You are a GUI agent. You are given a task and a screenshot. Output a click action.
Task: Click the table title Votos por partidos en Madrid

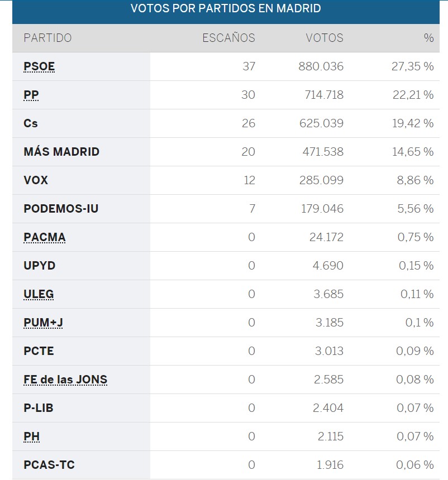(226, 9)
